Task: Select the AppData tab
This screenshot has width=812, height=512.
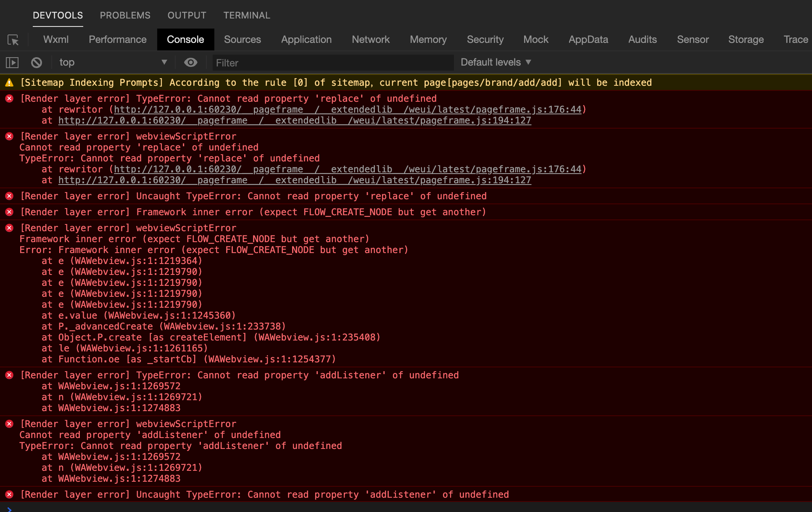Action: pyautogui.click(x=588, y=40)
